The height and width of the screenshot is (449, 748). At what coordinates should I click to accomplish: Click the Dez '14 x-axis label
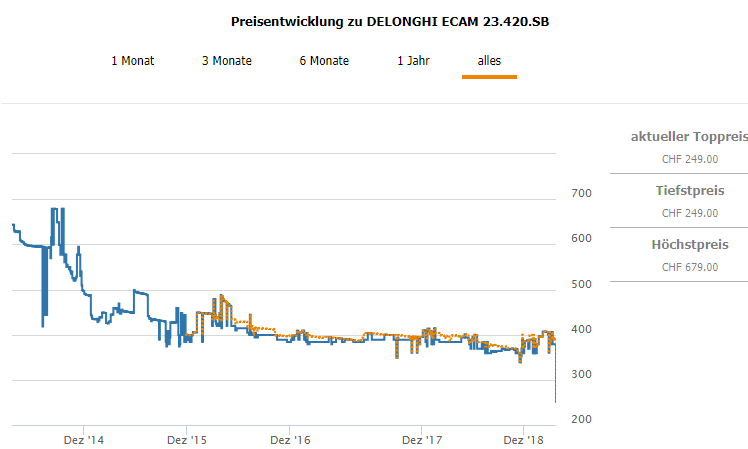click(x=82, y=440)
